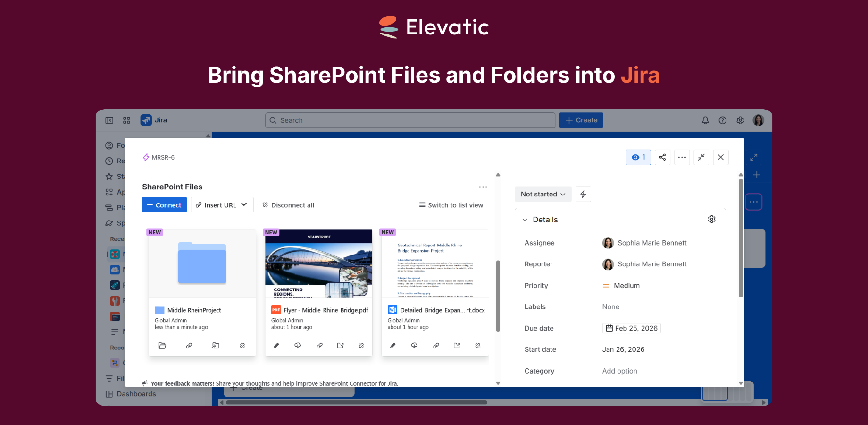Open the Not started status dropdown

tap(543, 194)
